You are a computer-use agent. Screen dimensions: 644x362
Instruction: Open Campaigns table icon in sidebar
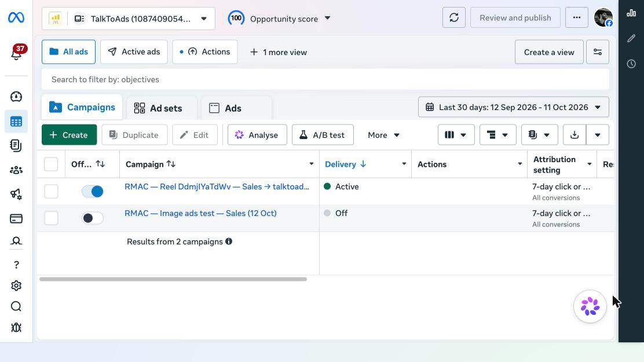click(x=16, y=122)
